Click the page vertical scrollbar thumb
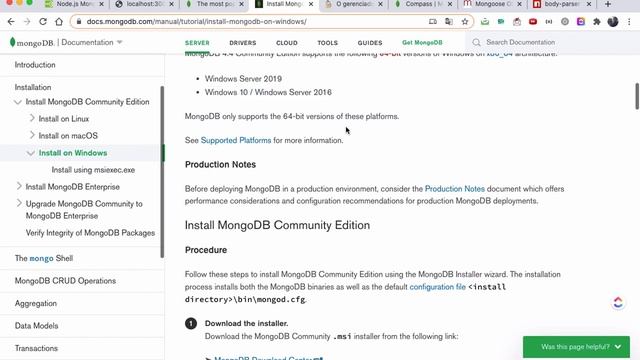 [x=637, y=96]
